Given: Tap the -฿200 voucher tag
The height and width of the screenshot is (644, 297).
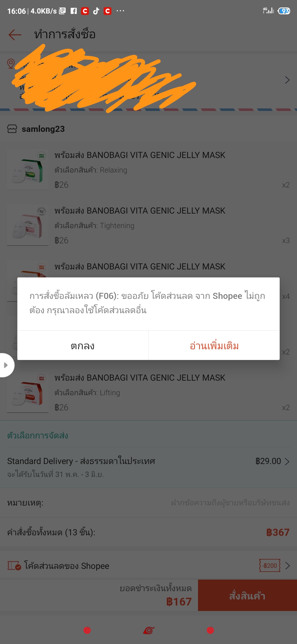Looking at the screenshot, I should (x=270, y=566).
